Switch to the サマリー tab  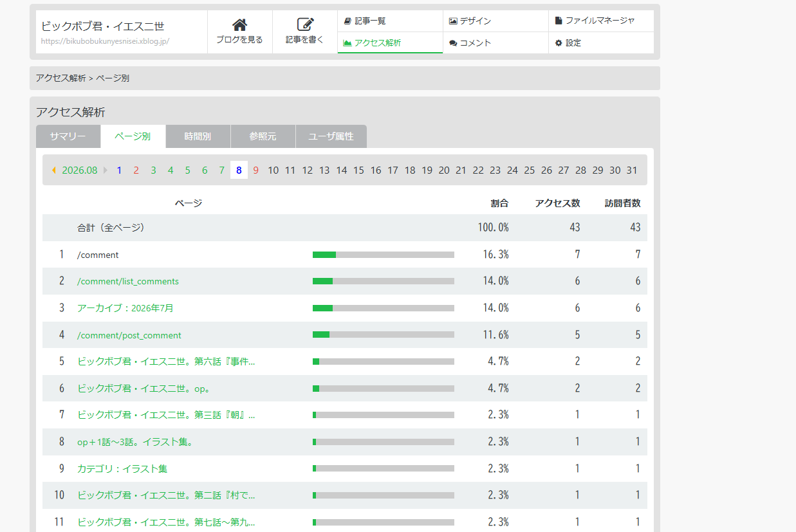click(x=68, y=136)
